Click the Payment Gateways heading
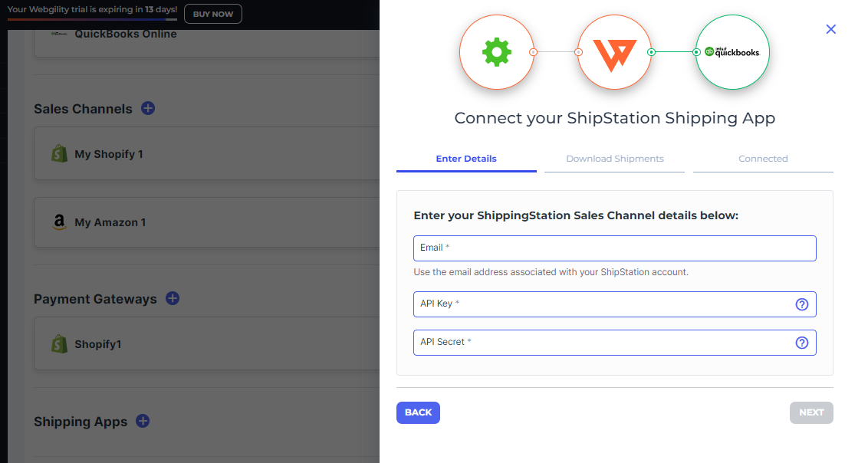Image resolution: width=868 pixels, height=463 pixels. click(x=95, y=299)
